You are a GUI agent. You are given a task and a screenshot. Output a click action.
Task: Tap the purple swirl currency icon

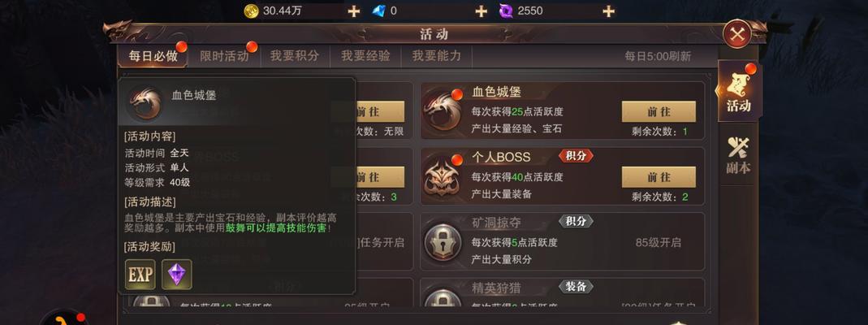(x=506, y=11)
